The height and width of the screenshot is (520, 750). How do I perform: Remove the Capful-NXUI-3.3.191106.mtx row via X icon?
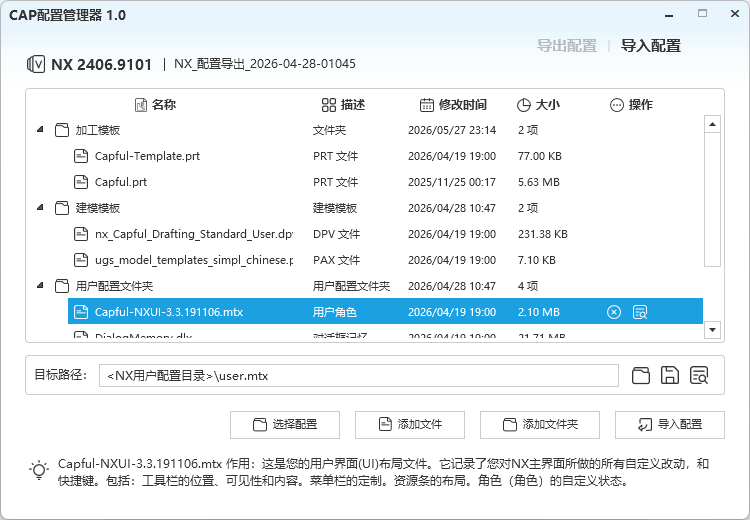[614, 312]
